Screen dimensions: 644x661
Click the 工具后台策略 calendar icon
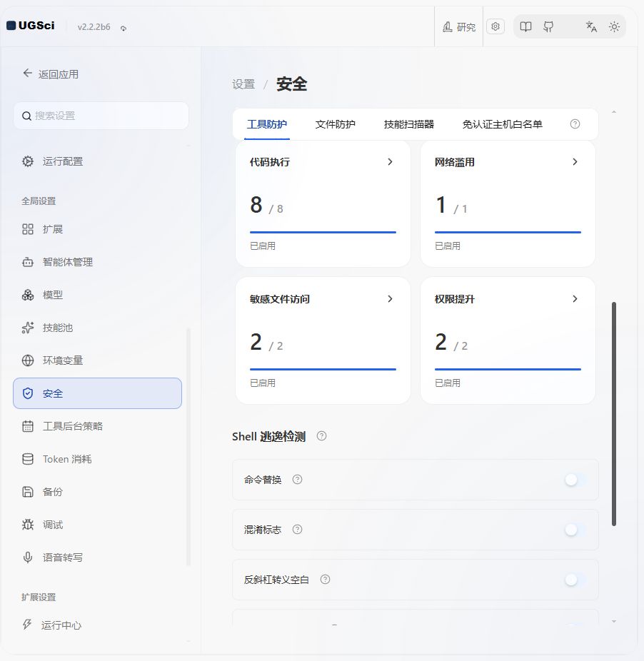(x=28, y=426)
